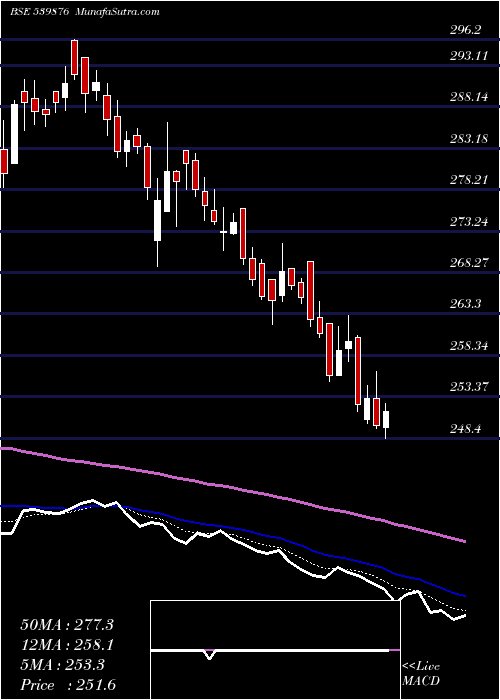Click the 253.37 price level label
500x700 pixels.
click(x=470, y=387)
